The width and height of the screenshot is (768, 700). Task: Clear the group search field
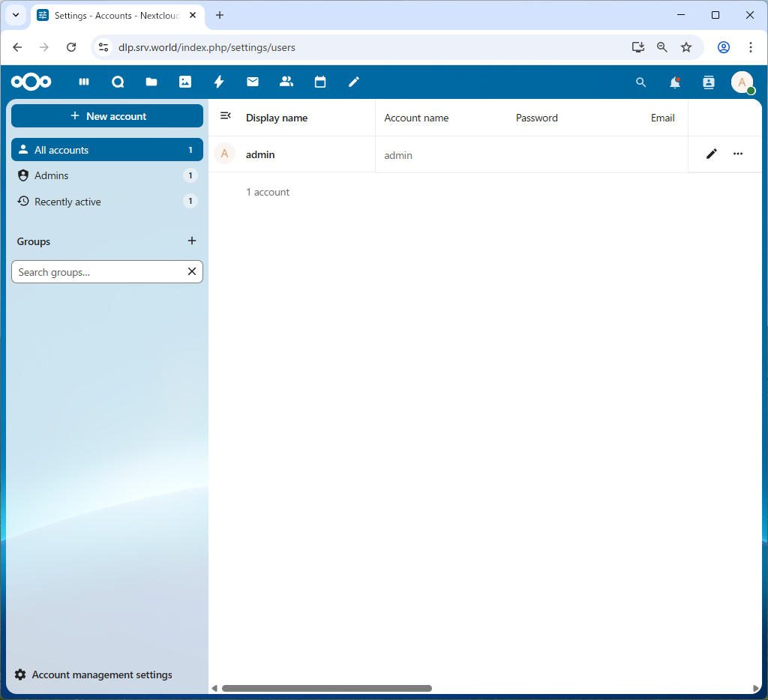tap(191, 271)
